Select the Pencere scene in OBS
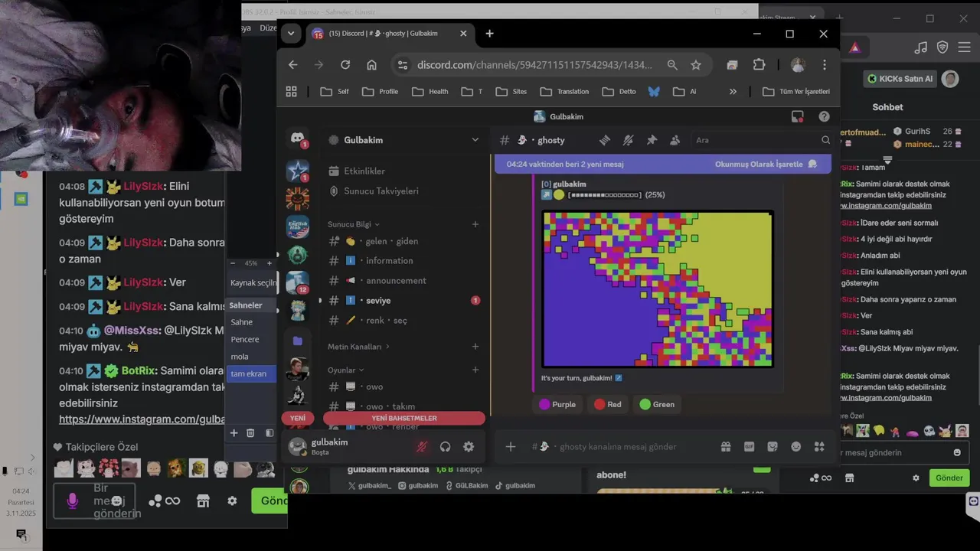 click(251, 339)
